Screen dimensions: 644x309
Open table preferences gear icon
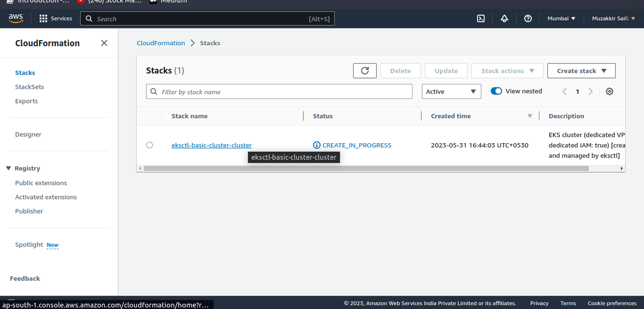click(609, 91)
